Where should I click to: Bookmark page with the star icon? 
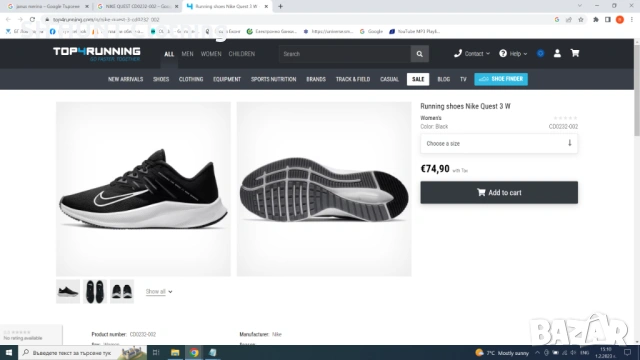point(580,19)
